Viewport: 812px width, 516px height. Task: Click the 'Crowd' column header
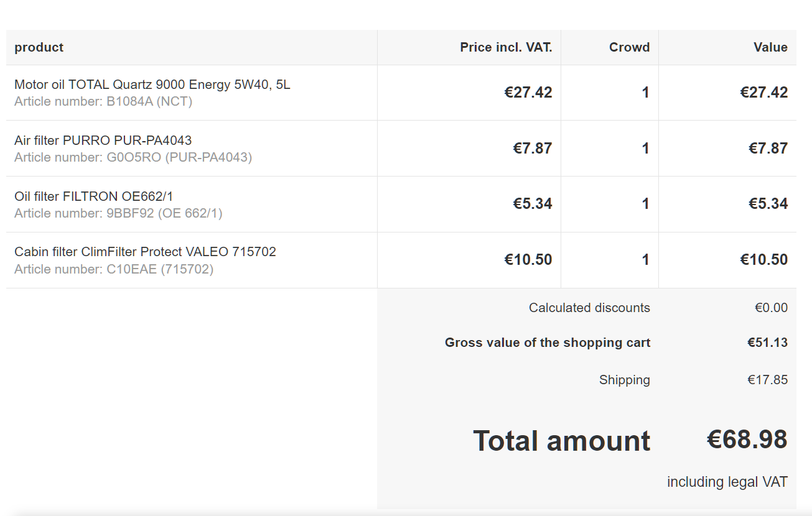coord(629,47)
